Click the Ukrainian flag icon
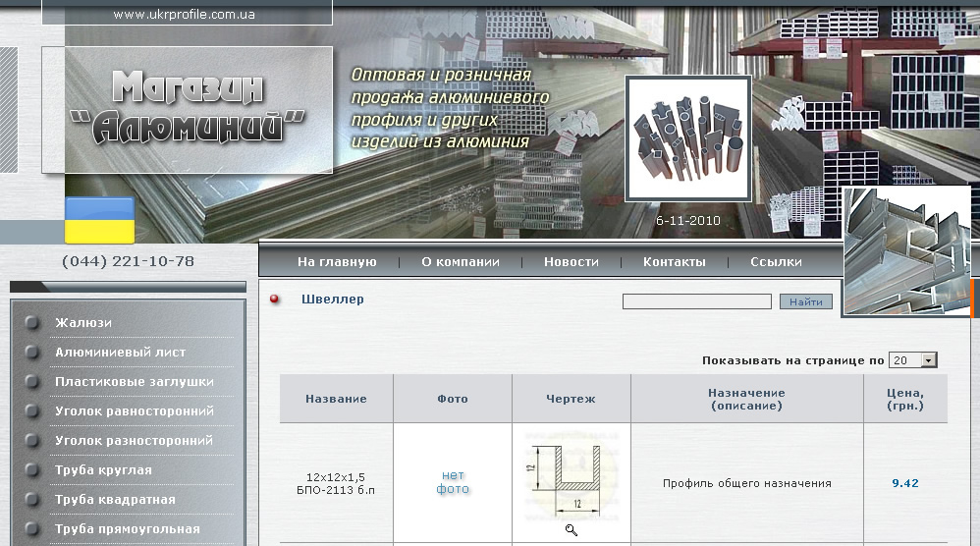Viewport: 980px width, 546px height. (x=99, y=220)
